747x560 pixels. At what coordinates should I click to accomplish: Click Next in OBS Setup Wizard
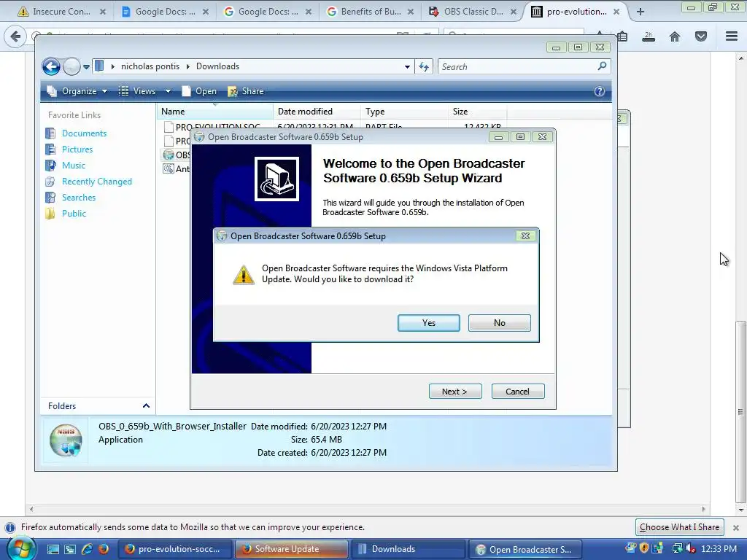[455, 392]
